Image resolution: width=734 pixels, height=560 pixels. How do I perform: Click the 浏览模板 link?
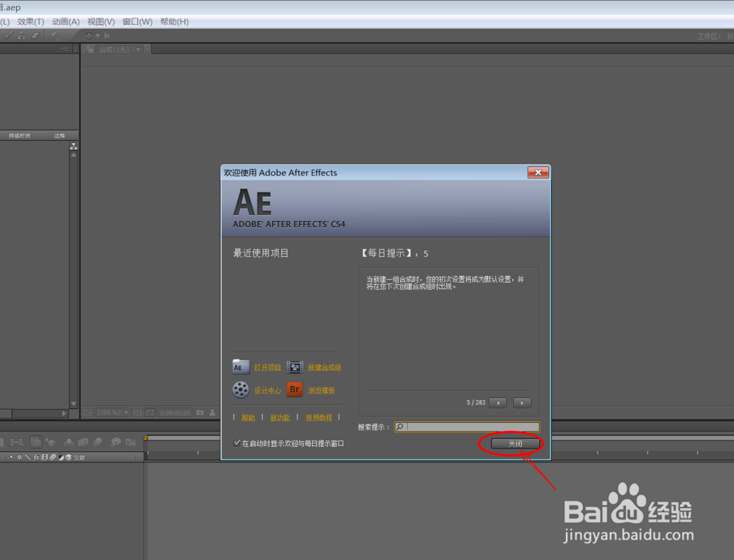click(x=321, y=390)
